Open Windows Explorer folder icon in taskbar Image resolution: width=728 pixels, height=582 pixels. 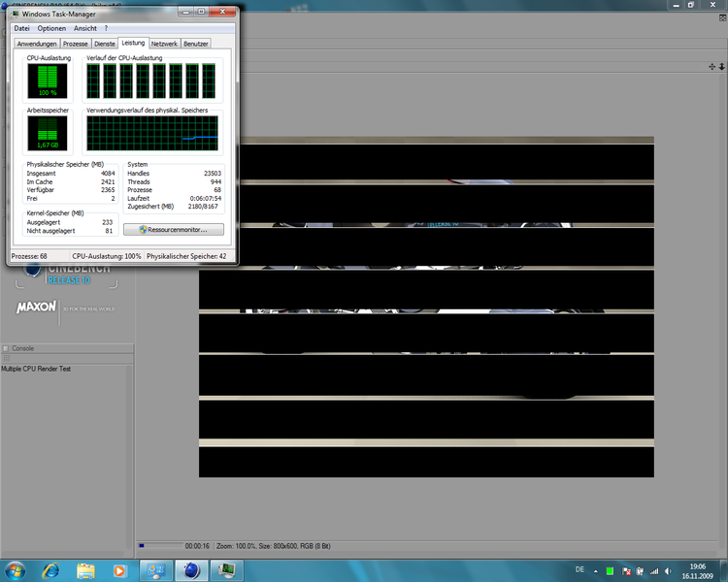point(85,568)
